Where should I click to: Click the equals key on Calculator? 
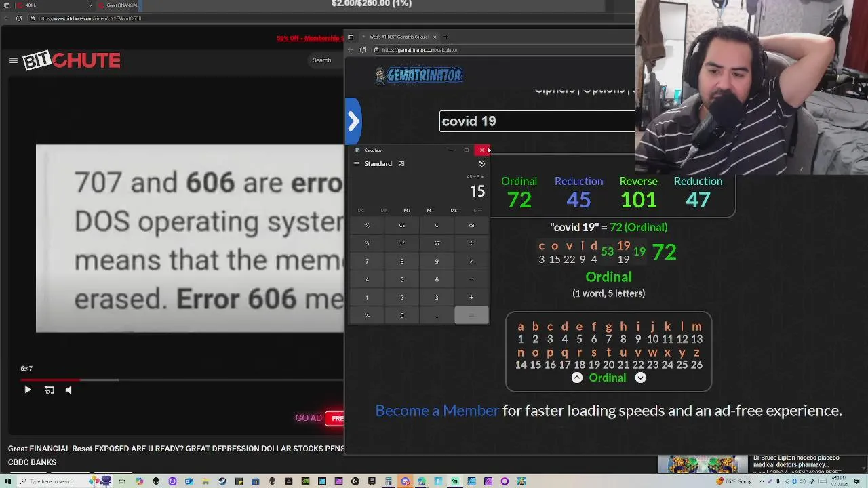pos(471,315)
